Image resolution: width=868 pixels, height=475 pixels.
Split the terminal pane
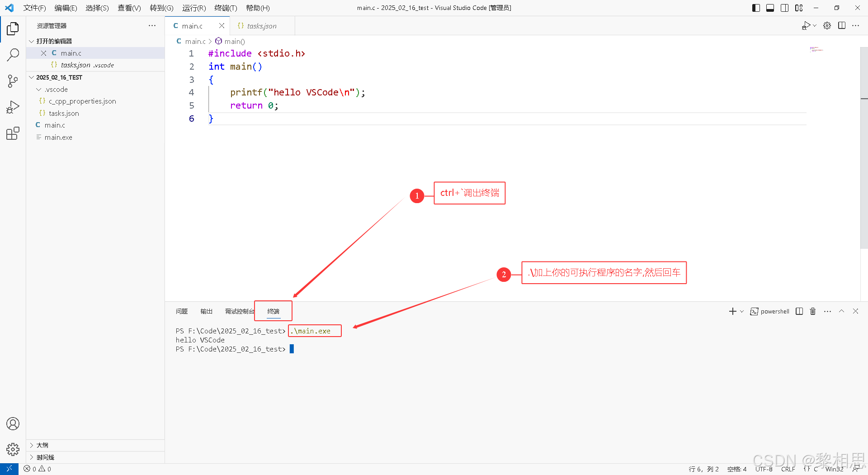click(799, 311)
